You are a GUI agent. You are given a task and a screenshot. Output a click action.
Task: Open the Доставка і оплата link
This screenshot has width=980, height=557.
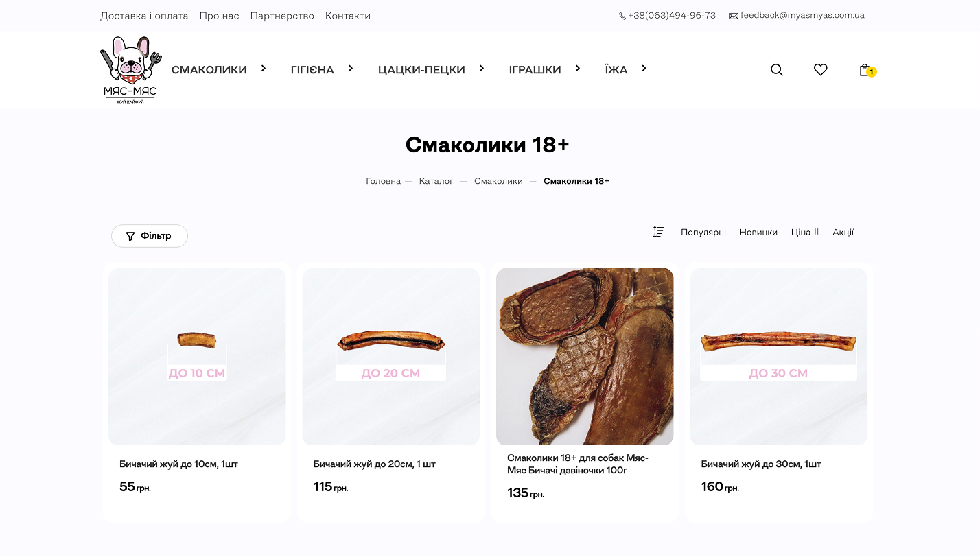click(144, 16)
